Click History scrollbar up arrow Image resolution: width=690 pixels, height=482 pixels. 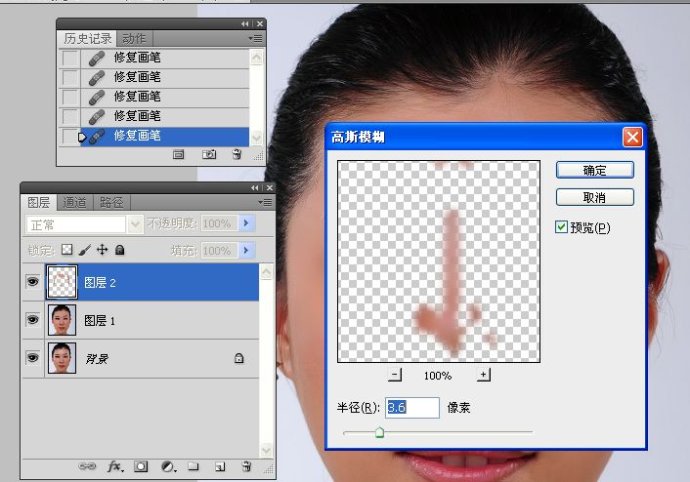(x=257, y=57)
